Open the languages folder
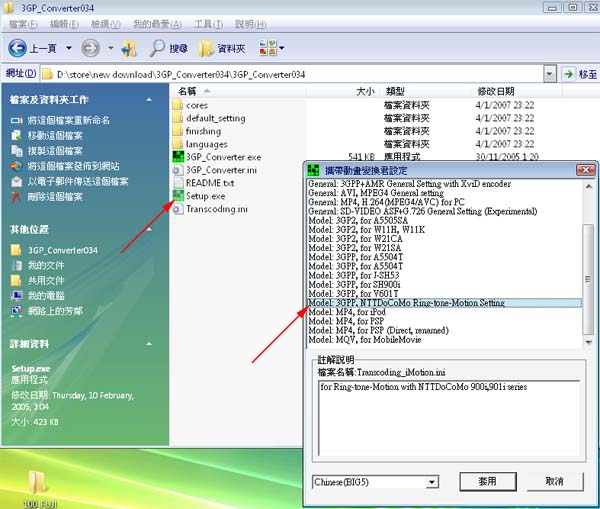The height and width of the screenshot is (509, 600). pos(206,144)
